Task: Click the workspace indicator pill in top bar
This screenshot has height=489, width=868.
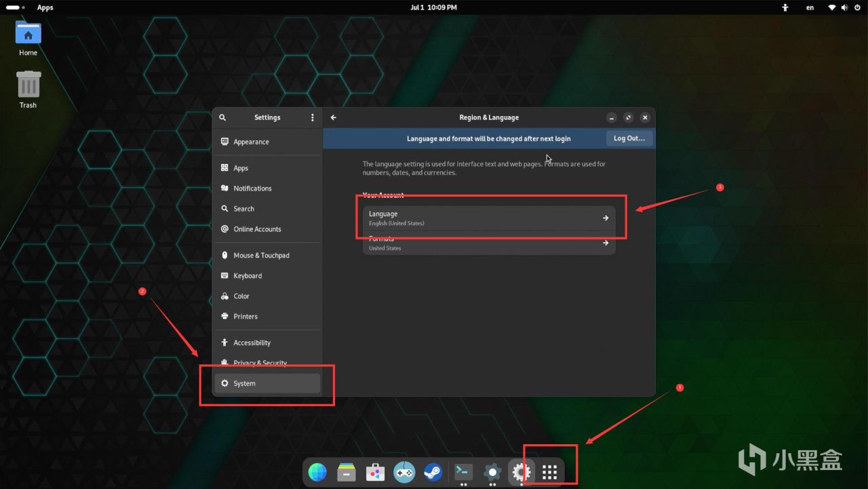Action: [x=16, y=7]
